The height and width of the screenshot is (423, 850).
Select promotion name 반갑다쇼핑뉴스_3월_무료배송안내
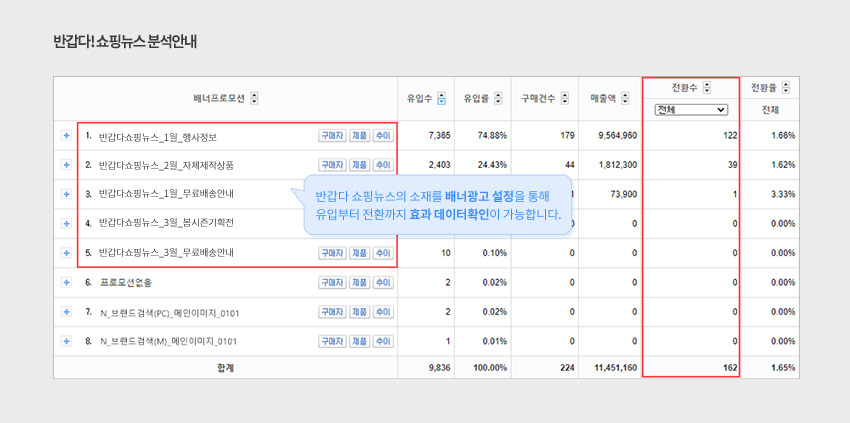point(166,253)
